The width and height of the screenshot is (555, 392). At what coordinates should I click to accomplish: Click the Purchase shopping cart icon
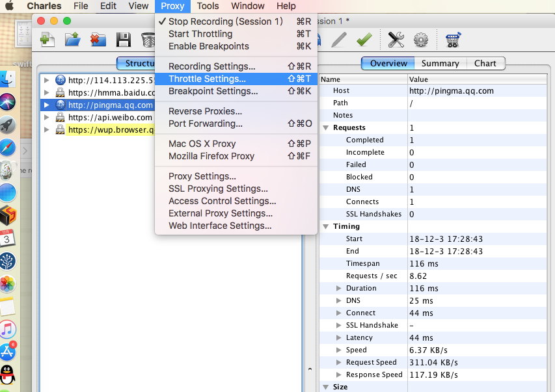click(x=453, y=40)
